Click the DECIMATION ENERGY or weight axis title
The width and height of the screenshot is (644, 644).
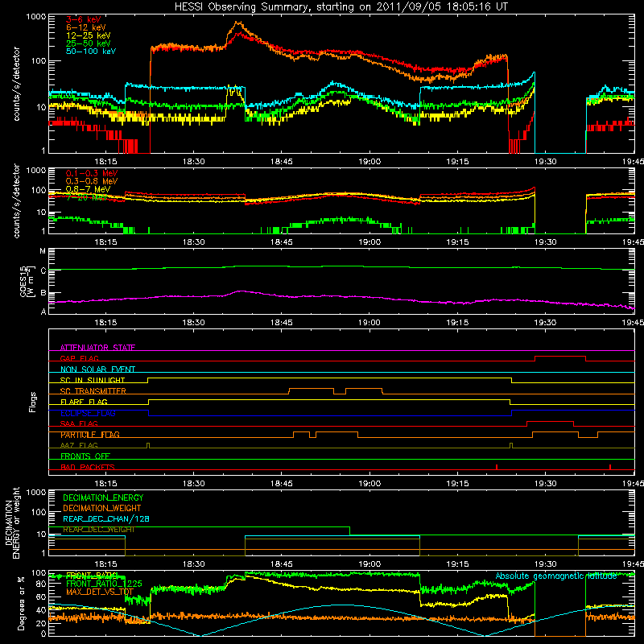(x=12, y=522)
